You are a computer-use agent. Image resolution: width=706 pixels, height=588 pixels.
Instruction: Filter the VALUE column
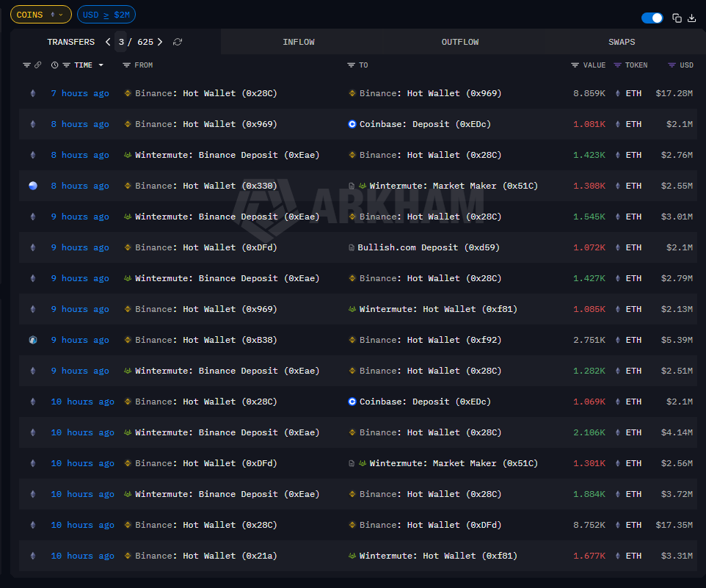[575, 65]
